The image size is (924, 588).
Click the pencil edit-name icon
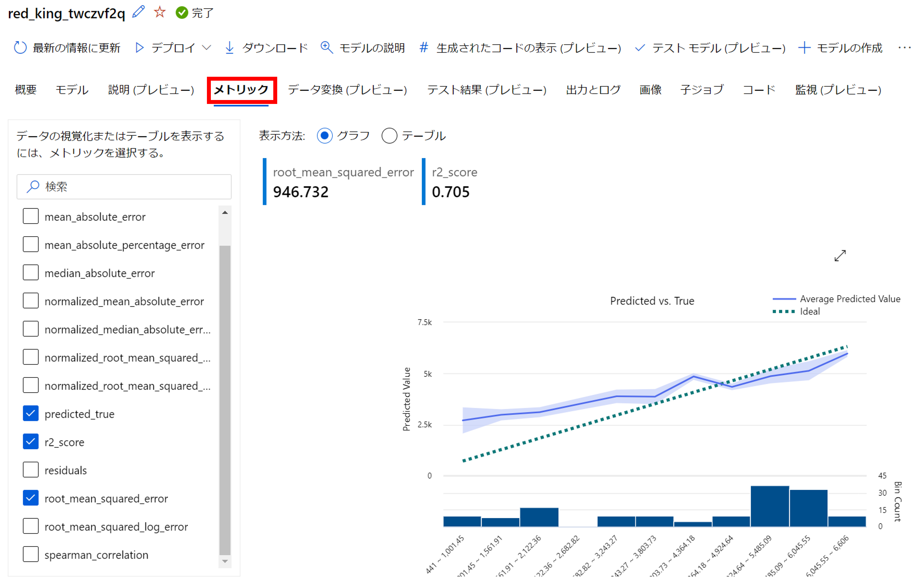tap(138, 12)
